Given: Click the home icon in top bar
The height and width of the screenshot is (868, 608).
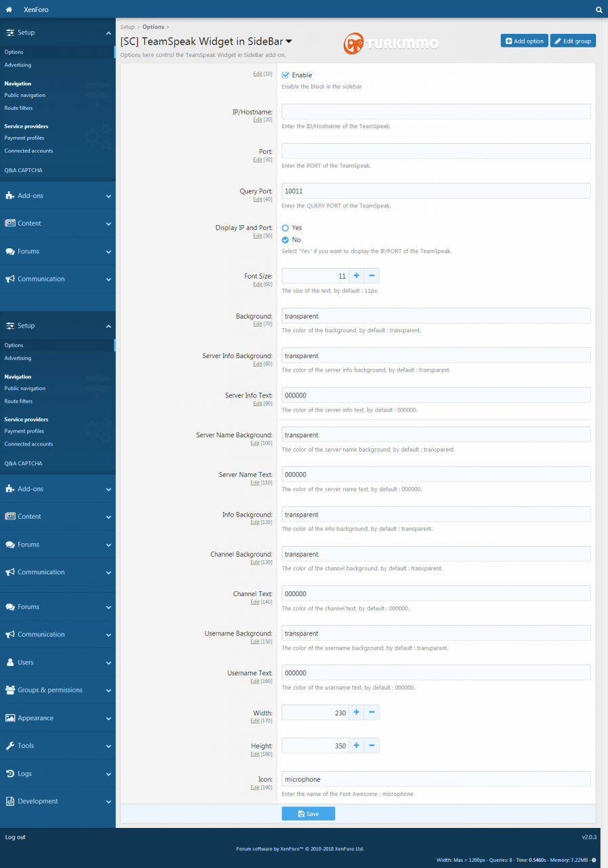Looking at the screenshot, I should click(9, 9).
